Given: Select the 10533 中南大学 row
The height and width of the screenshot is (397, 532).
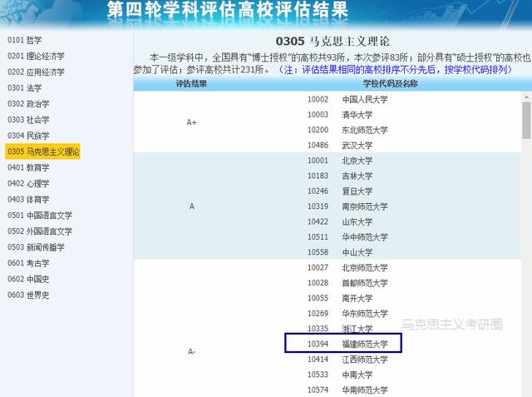Looking at the screenshot, I should point(340,375).
